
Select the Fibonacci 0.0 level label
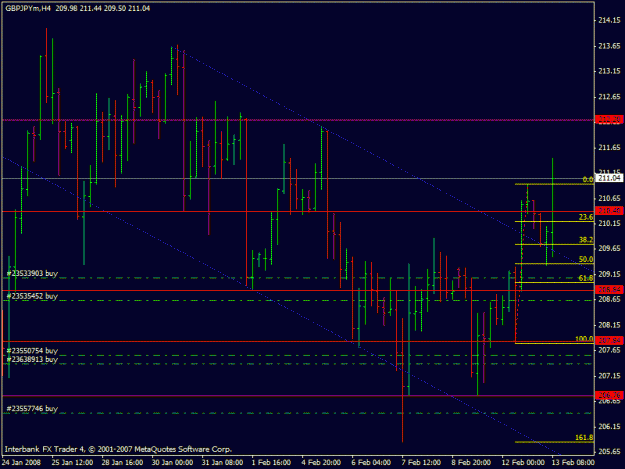point(588,180)
